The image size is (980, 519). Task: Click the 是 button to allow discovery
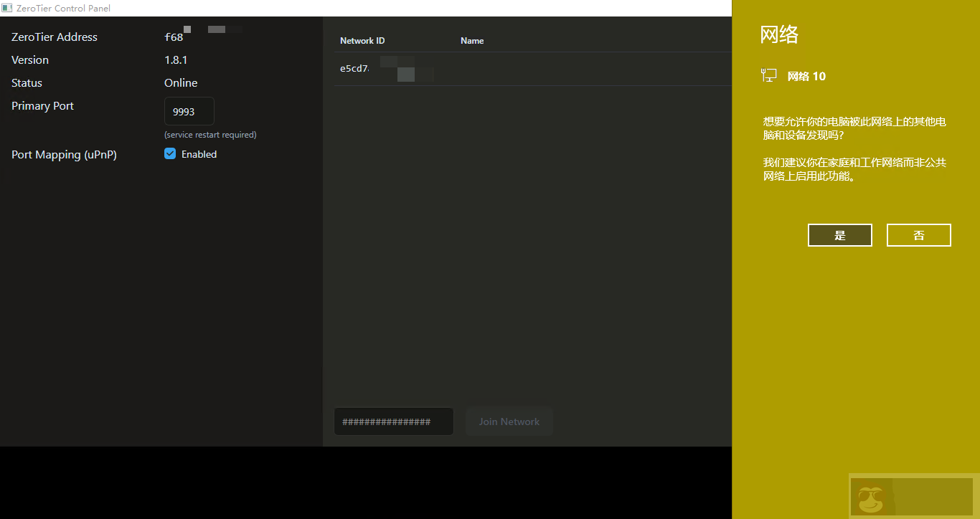pos(839,235)
